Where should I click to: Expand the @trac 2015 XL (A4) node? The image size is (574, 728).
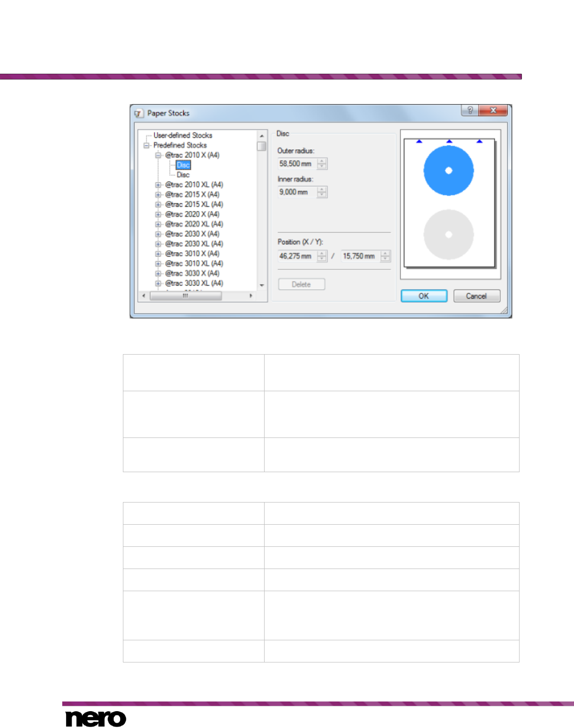(x=158, y=205)
